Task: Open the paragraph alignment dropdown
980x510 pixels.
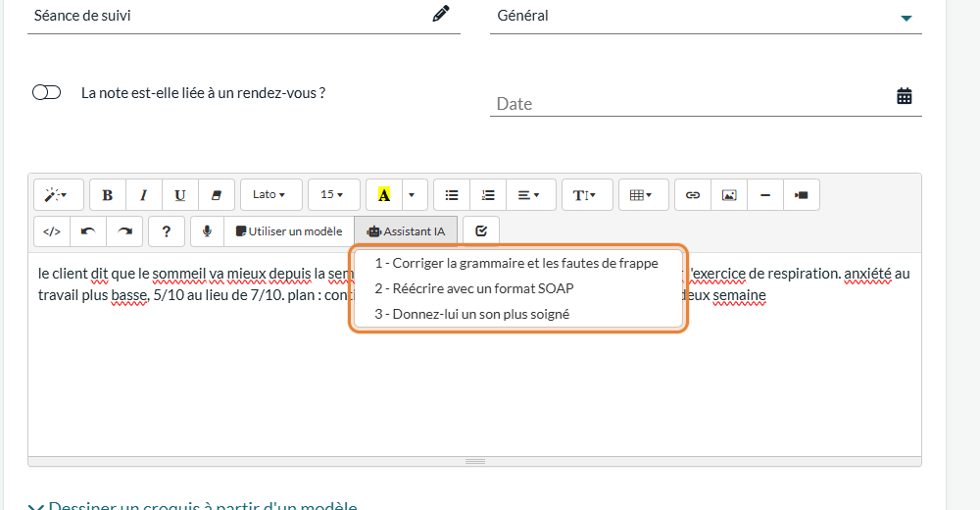Action: (x=530, y=194)
